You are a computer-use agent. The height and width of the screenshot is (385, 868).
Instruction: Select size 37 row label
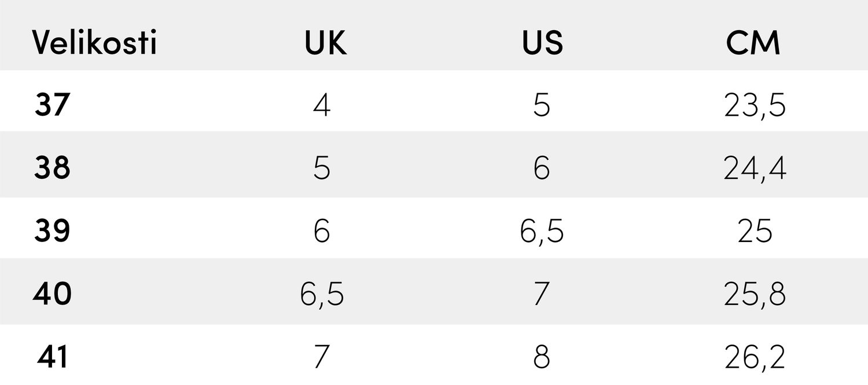pos(52,105)
